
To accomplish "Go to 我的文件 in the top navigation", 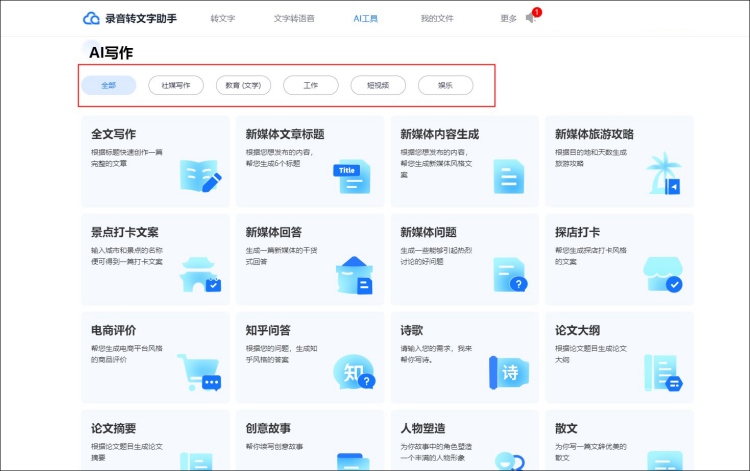I will point(437,19).
